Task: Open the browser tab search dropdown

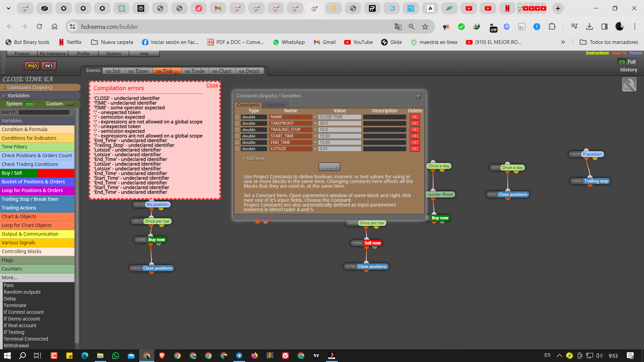Action: [x=8, y=8]
